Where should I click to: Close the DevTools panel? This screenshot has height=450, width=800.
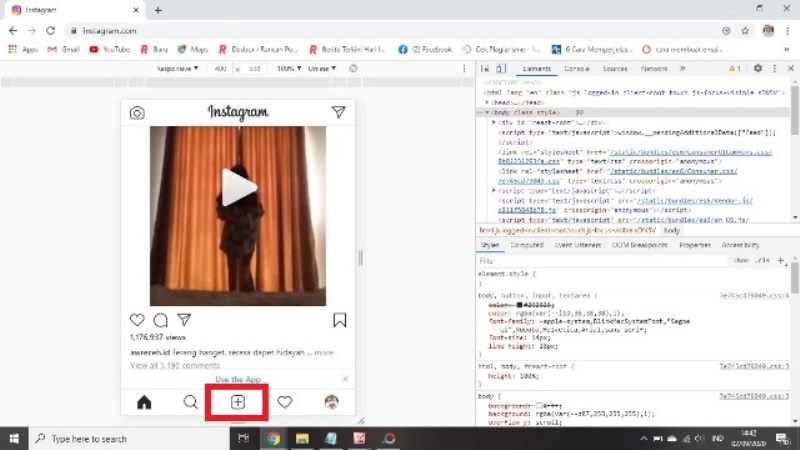click(790, 68)
